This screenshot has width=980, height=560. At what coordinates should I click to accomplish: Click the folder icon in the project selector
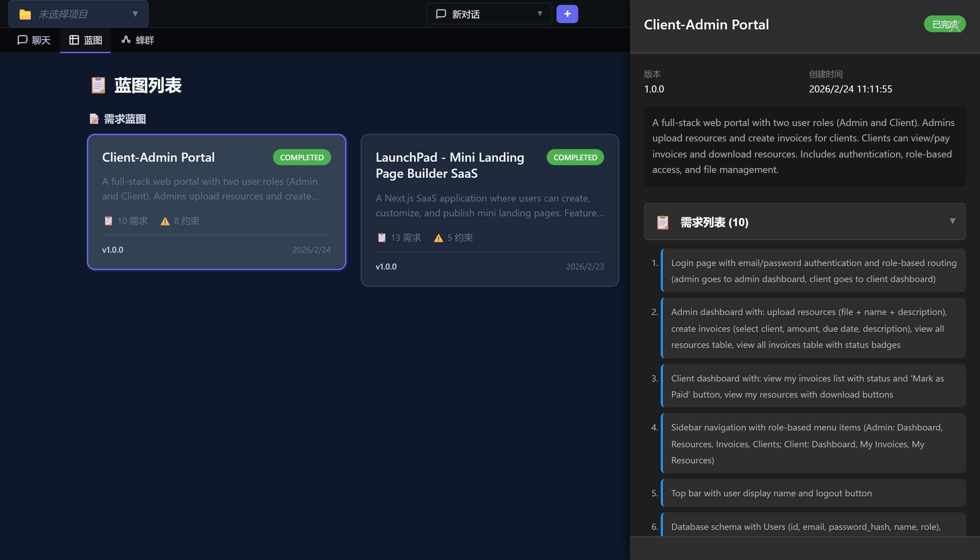point(25,13)
